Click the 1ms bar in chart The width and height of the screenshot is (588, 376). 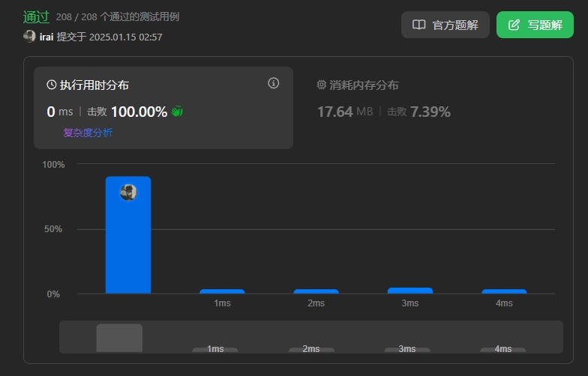(222, 291)
